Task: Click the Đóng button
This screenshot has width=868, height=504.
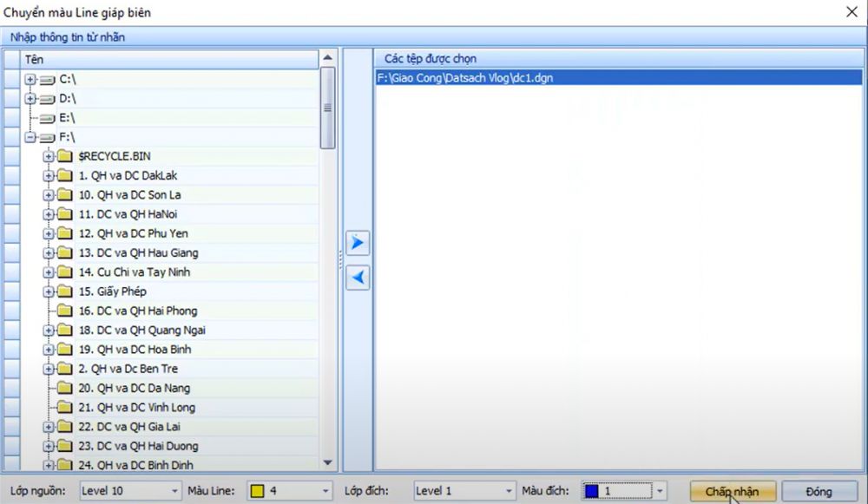Action: (x=819, y=492)
